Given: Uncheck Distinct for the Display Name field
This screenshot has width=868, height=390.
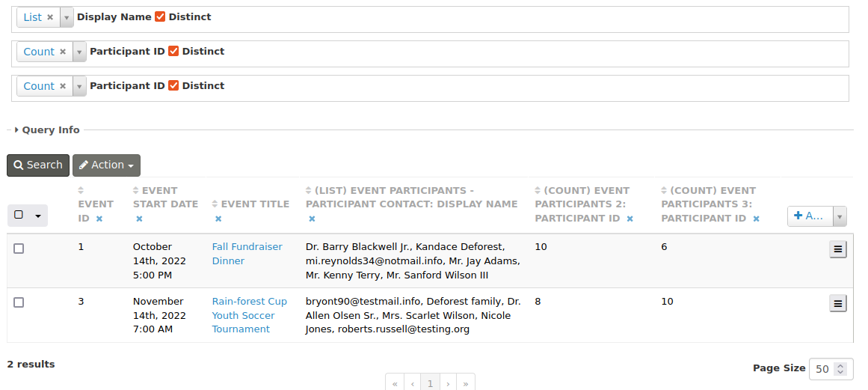Looking at the screenshot, I should (160, 17).
